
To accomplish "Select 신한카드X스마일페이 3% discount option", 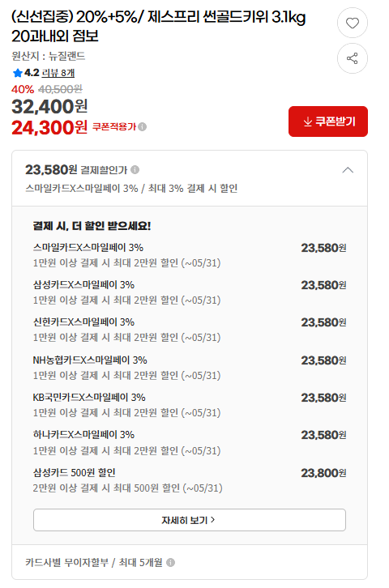I will pyautogui.click(x=190, y=330).
